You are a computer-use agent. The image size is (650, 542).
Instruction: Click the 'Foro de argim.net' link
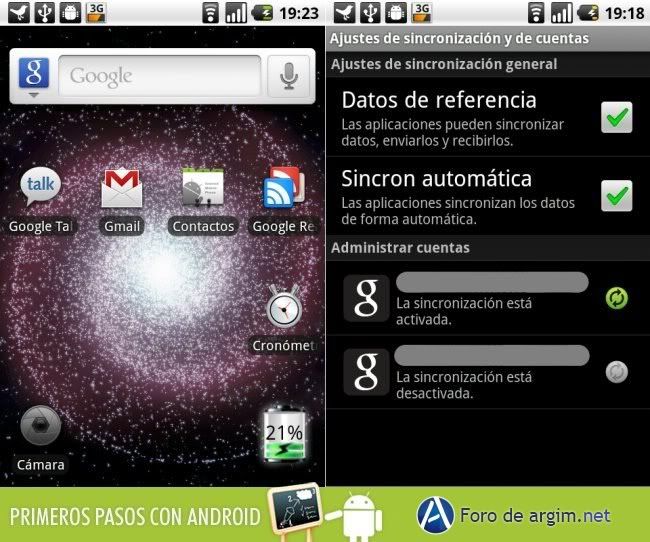click(x=535, y=516)
